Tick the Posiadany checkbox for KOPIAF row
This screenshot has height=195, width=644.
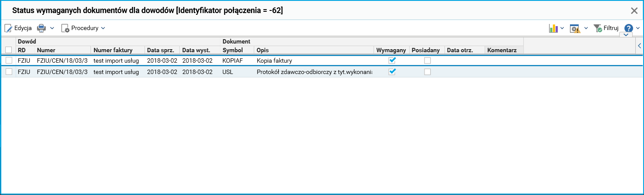click(x=428, y=61)
